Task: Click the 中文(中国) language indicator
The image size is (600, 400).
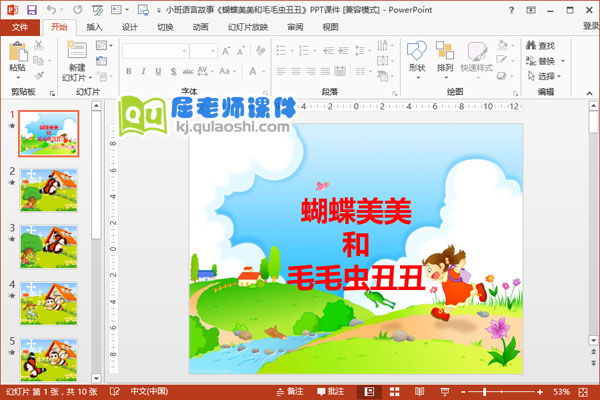Action: [149, 391]
